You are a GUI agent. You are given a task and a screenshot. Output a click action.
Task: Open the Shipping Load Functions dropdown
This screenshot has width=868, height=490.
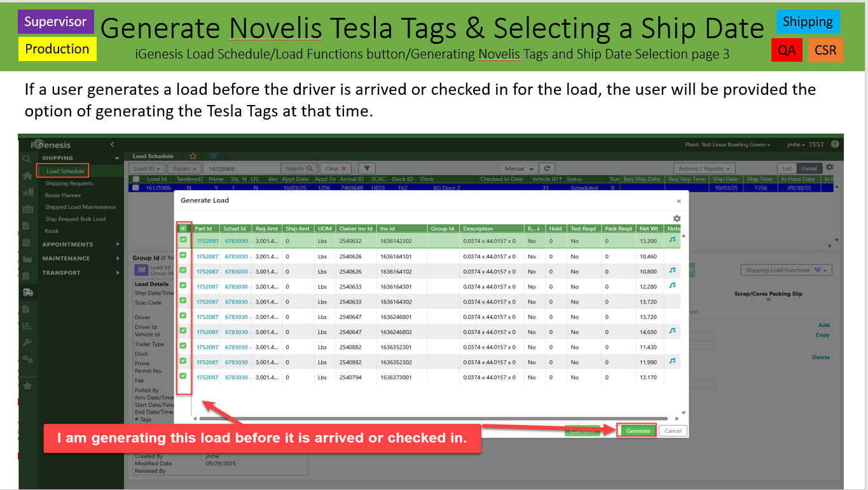786,270
